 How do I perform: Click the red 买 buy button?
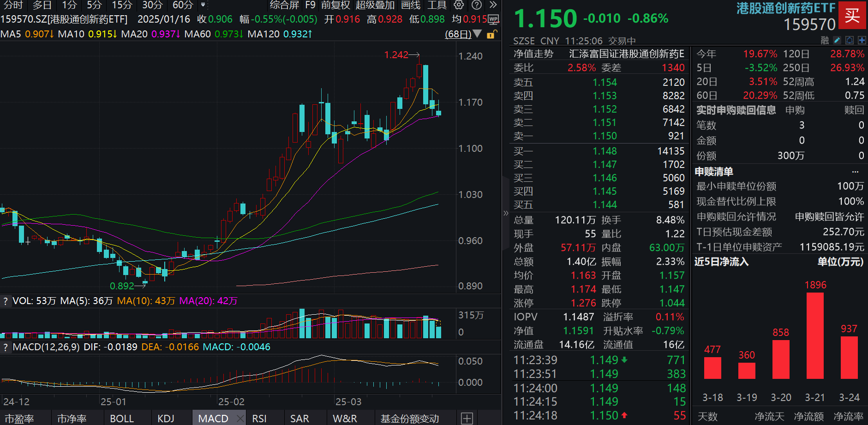point(852,16)
